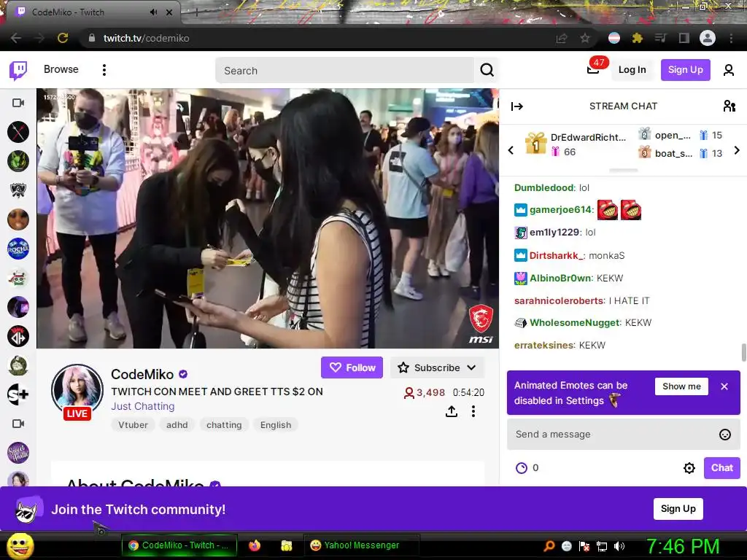The image size is (747, 560).
Task: Open chat settings gear
Action: [689, 468]
